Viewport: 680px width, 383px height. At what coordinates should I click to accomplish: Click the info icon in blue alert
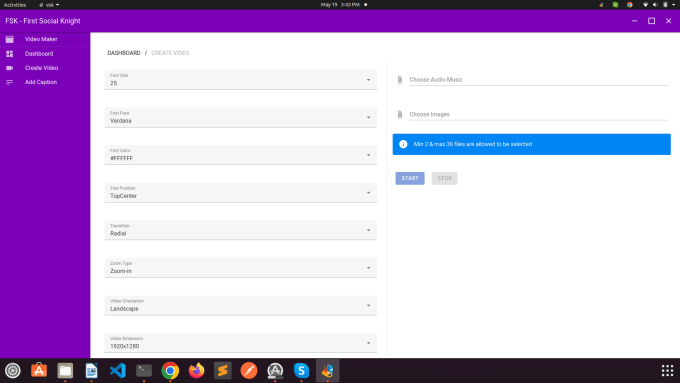click(x=403, y=144)
